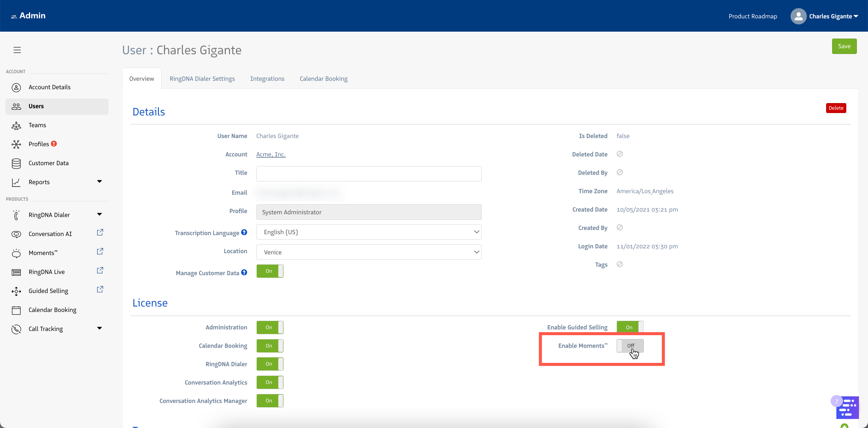Click the Account Details person icon
Viewport: 868px width, 428px height.
coord(16,87)
